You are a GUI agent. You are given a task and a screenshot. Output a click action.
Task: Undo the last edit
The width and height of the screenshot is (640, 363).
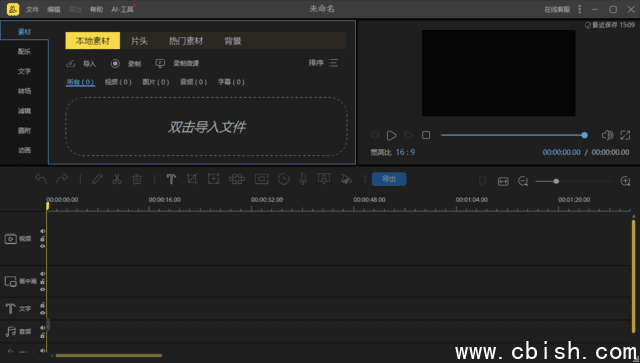coord(41,179)
